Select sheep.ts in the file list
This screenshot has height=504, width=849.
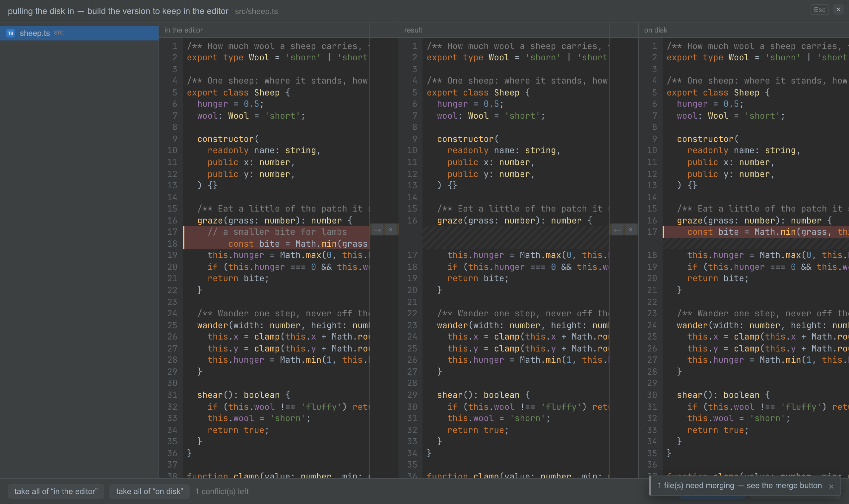click(80, 33)
